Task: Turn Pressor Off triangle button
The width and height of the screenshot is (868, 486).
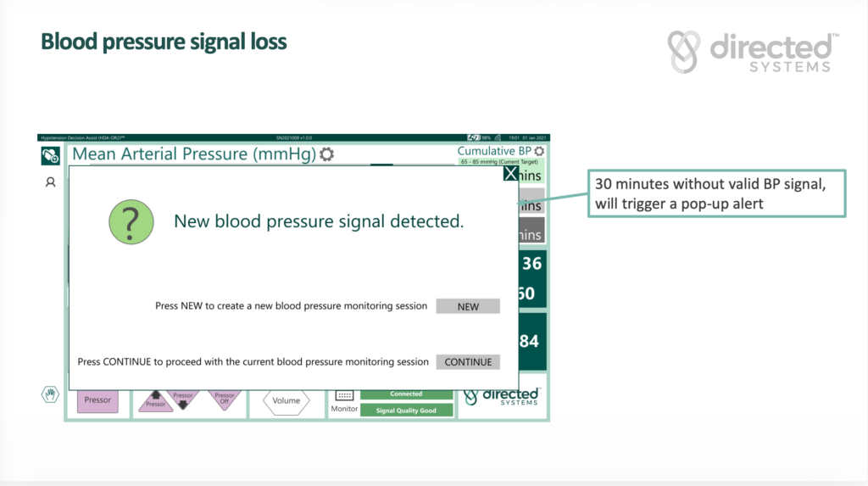Action: [x=225, y=399]
